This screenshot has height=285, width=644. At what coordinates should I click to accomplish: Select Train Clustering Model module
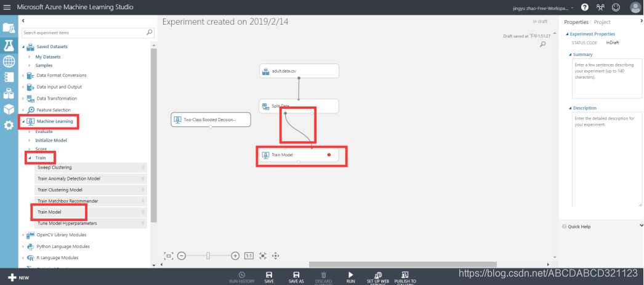tap(91, 190)
